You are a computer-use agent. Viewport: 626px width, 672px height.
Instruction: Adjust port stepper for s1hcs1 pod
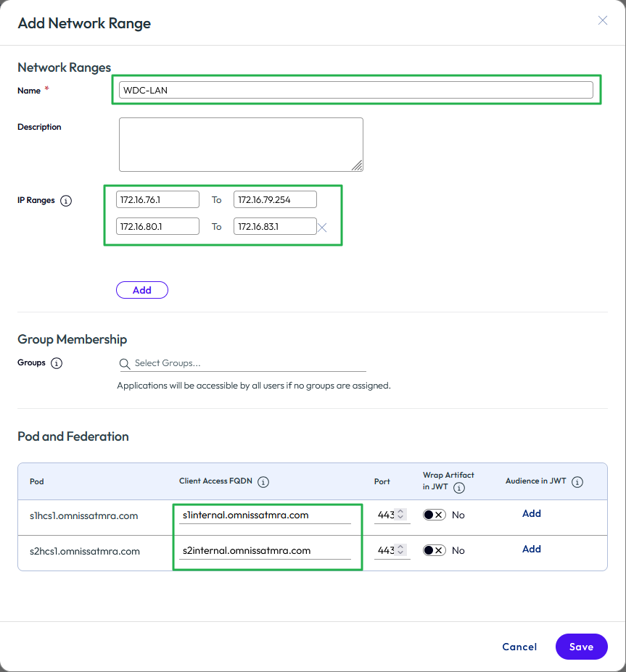(x=400, y=515)
